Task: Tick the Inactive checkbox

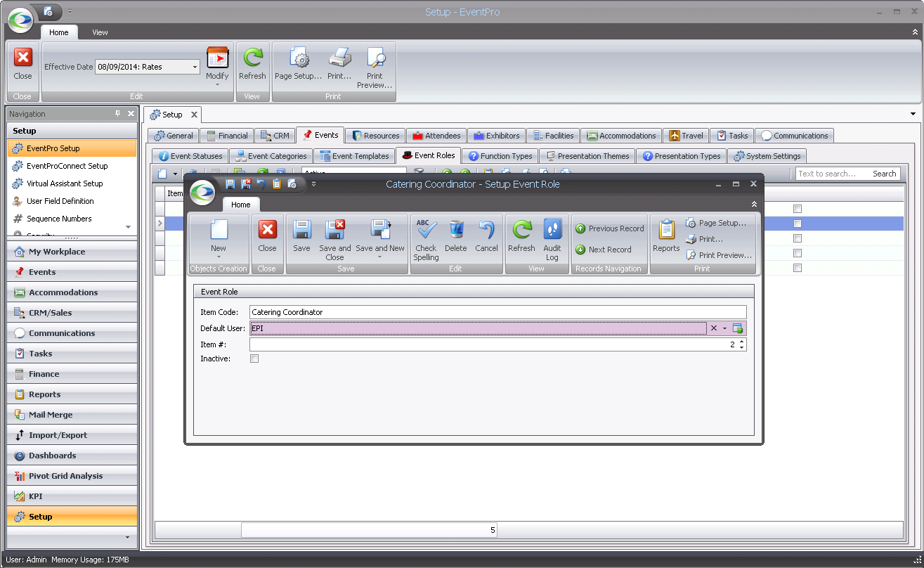Action: click(254, 359)
